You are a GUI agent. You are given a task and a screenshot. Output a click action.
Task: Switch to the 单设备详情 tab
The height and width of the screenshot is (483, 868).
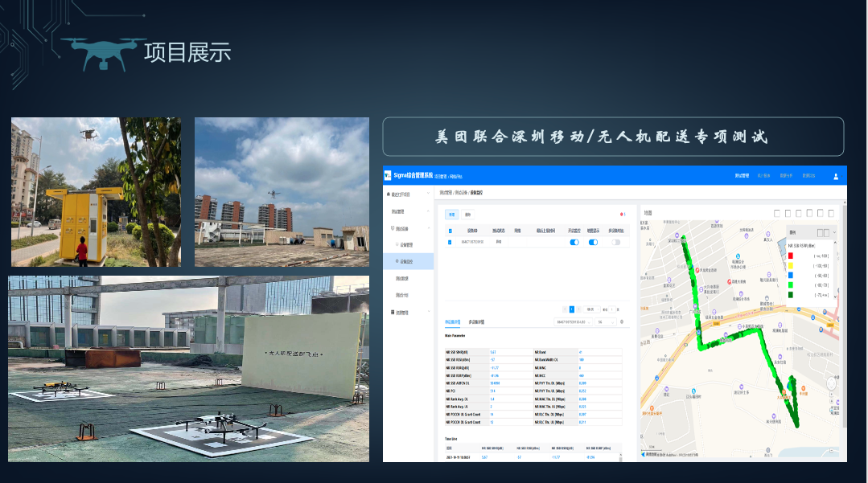tap(452, 322)
